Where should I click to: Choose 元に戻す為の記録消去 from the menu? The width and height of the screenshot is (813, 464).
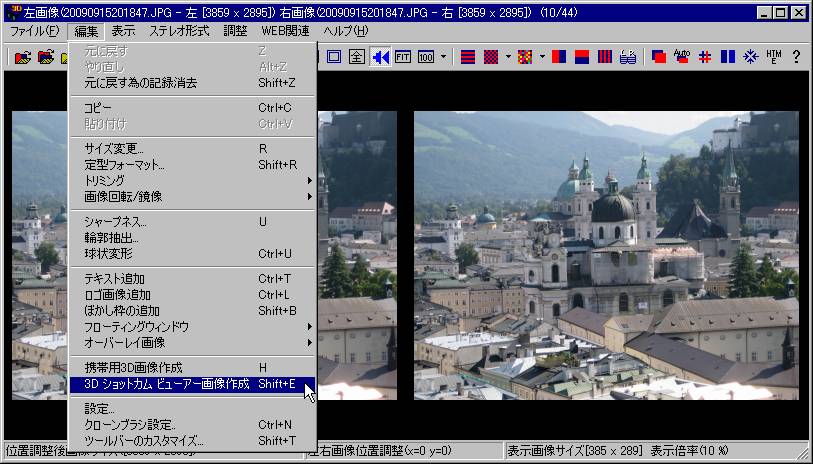click(192, 83)
